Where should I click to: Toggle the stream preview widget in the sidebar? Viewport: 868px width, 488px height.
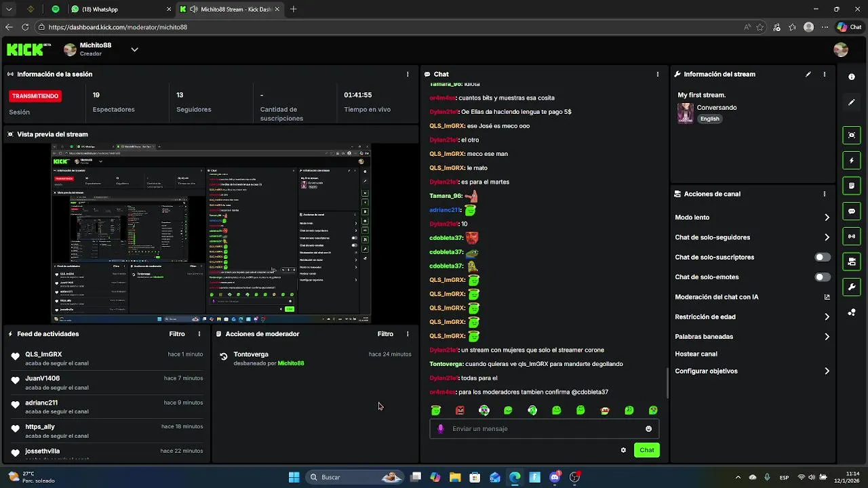(x=852, y=135)
